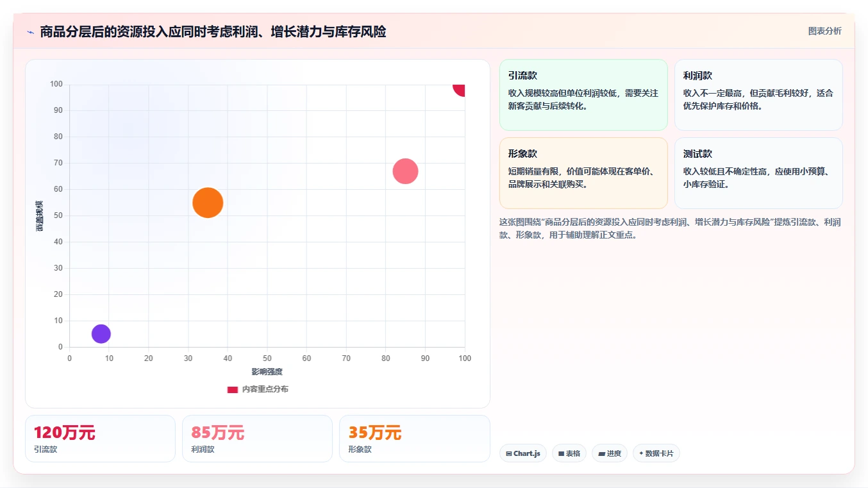This screenshot has height=488, width=868.
Task: Select the 进度 tag chip
Action: tap(610, 453)
